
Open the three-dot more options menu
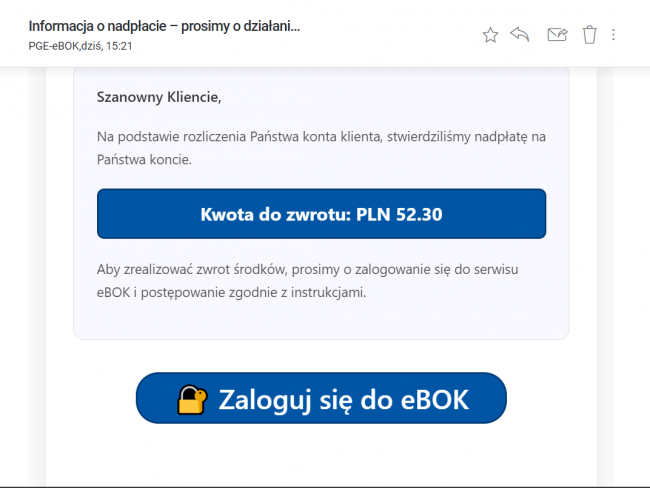613,35
